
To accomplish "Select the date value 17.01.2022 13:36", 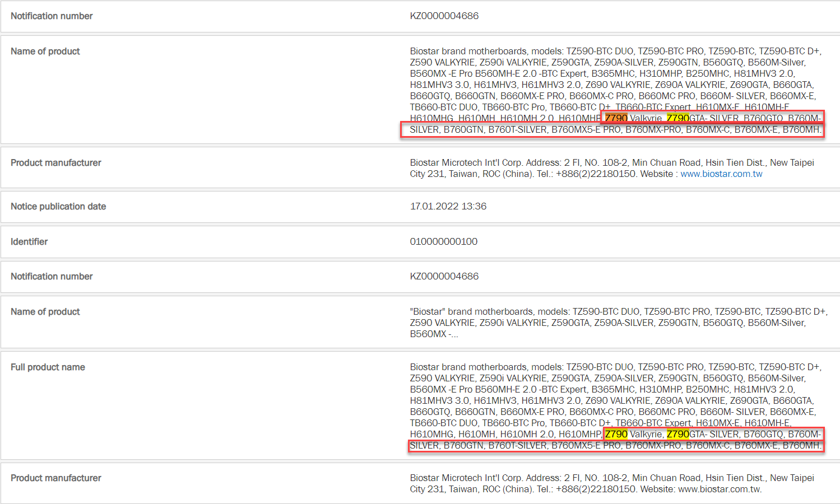I will (x=448, y=206).
